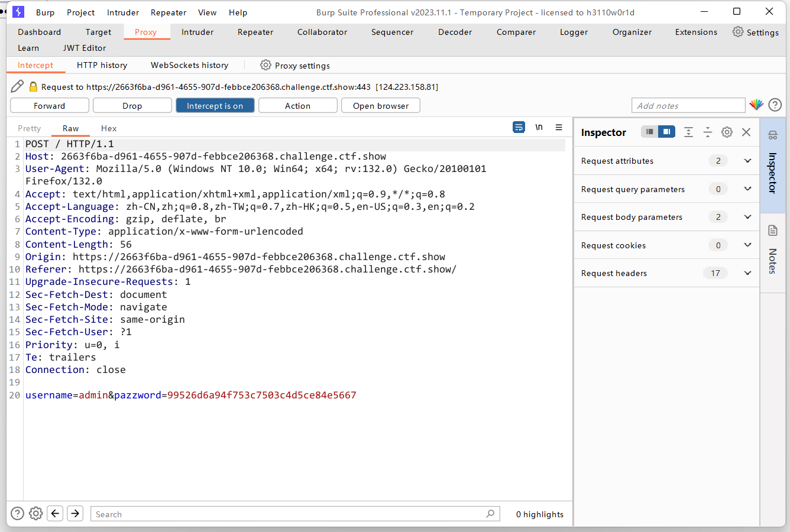Close the Inspector panel
This screenshot has width=790, height=532.
click(746, 132)
